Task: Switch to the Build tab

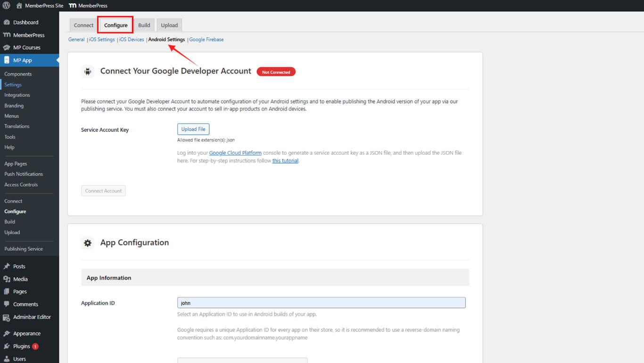Action: pyautogui.click(x=144, y=25)
